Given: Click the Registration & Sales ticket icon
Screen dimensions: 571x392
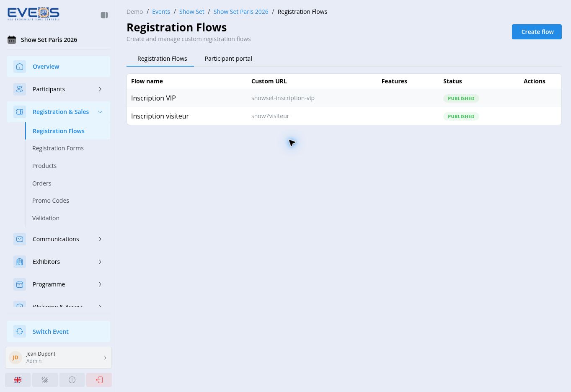Looking at the screenshot, I should tap(20, 112).
